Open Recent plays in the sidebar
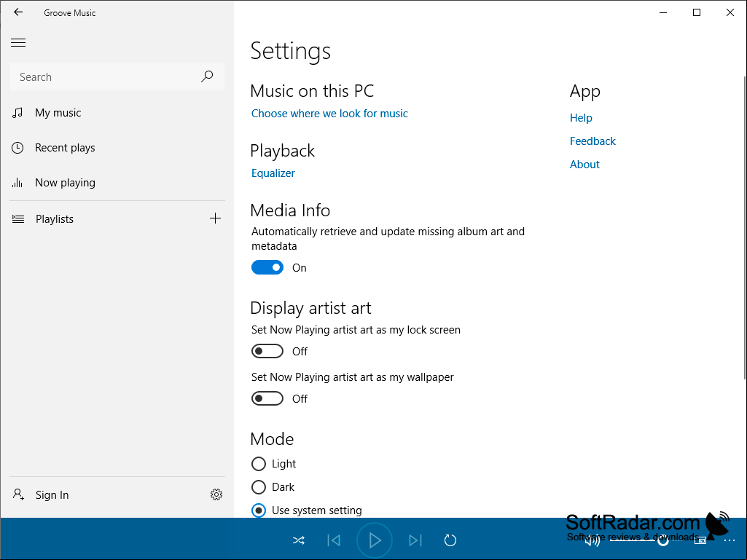Image resolution: width=747 pixels, height=560 pixels. (x=117, y=148)
